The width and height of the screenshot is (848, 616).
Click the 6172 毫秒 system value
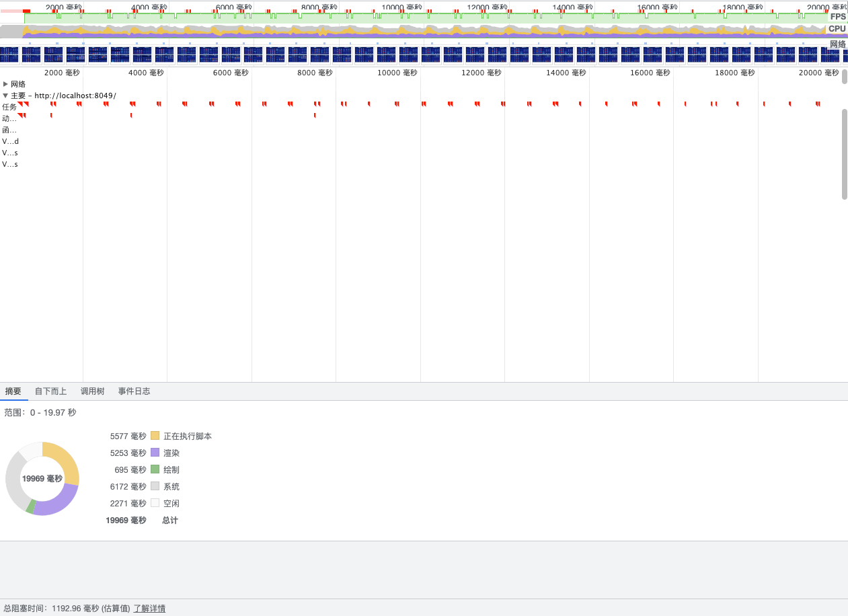(128, 486)
